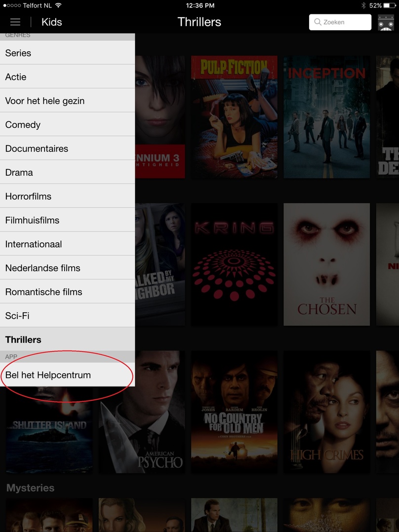Select the Series genre
Viewport: 399px width, 532px height.
[67, 53]
